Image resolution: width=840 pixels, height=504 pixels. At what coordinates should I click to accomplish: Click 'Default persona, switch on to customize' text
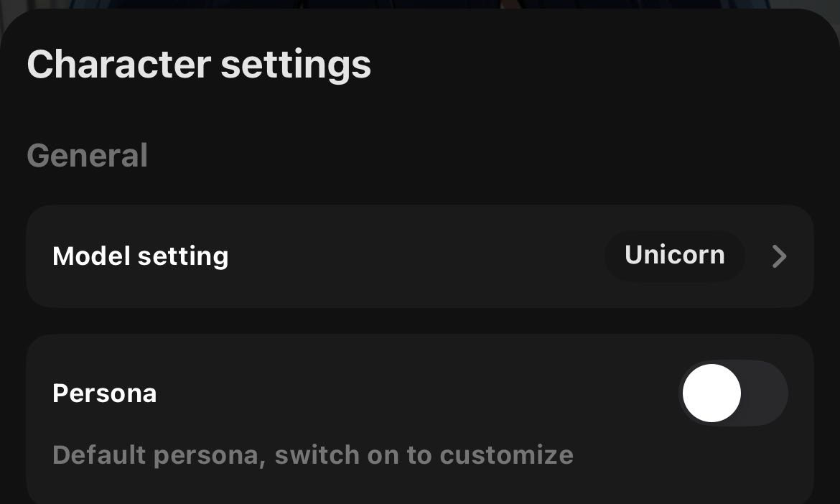pos(313,455)
